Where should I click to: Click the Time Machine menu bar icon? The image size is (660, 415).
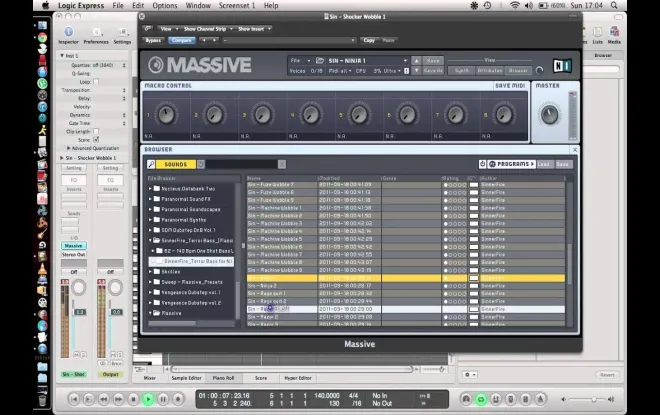(487, 5)
